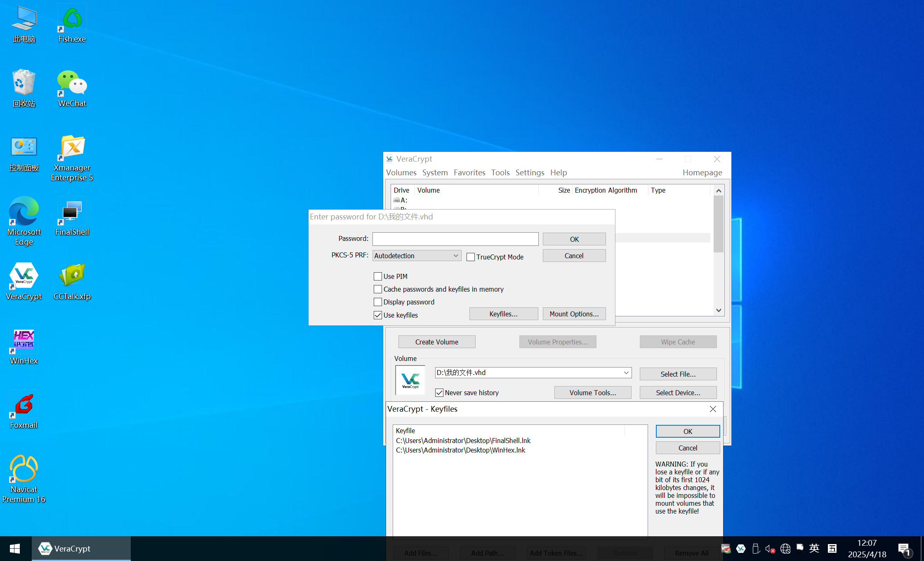Screen dimensions: 924x561
Task: Launch WeChat from desktop
Action: coord(72,88)
